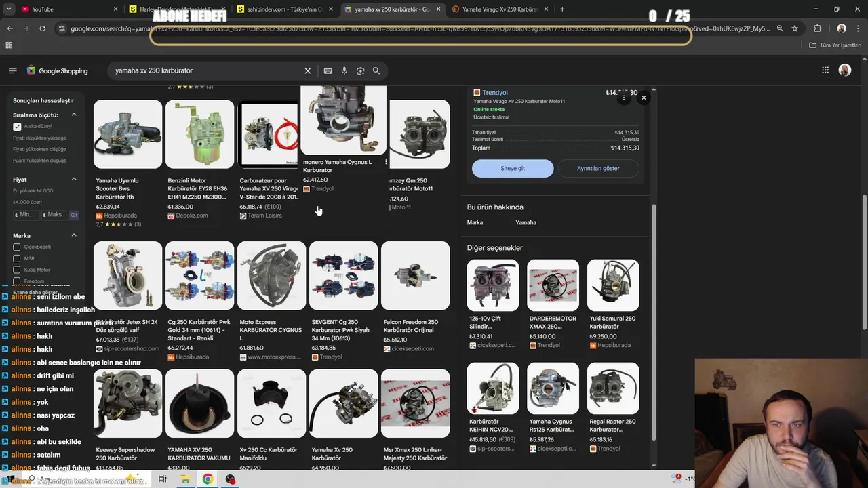Clear the search query text
868x488 pixels.
(x=307, y=70)
